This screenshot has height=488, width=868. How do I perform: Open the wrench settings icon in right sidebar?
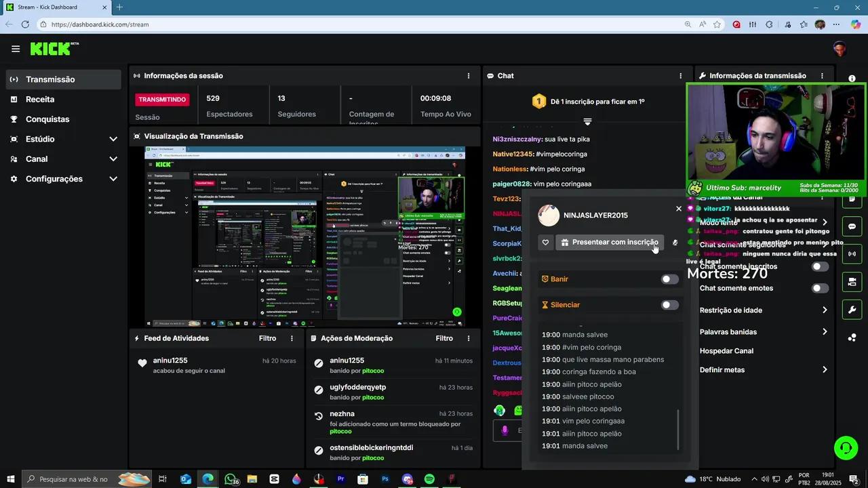coord(852,309)
